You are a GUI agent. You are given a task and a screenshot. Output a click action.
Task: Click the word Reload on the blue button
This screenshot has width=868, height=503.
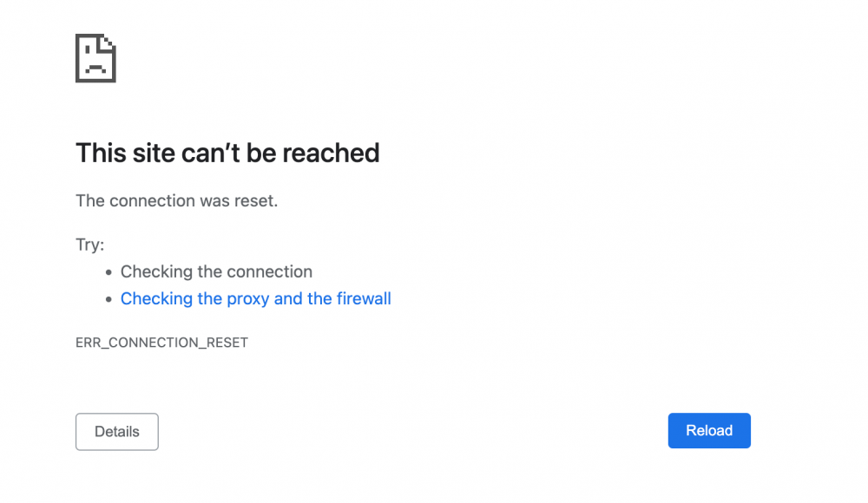tap(709, 430)
